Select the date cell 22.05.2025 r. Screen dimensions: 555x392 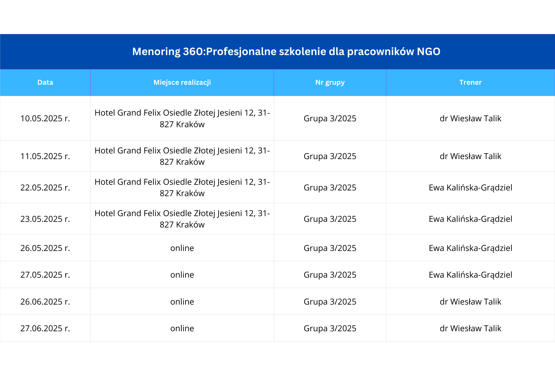click(45, 187)
